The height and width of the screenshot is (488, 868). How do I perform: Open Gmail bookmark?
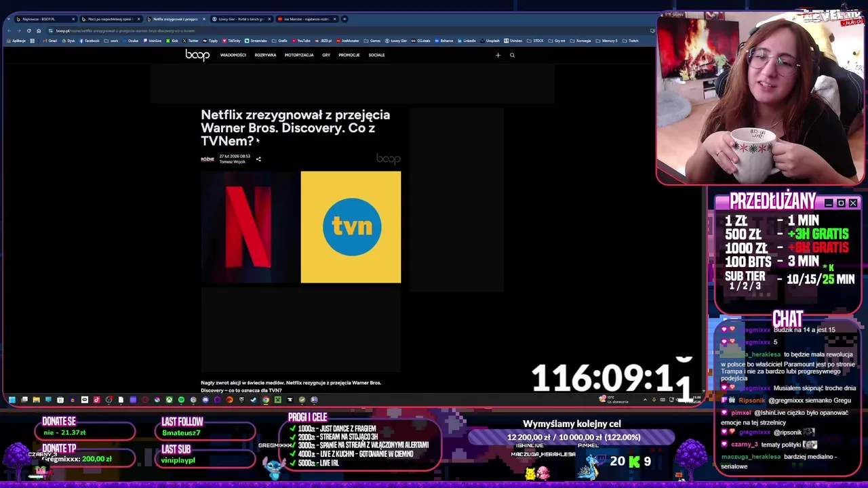(50, 41)
